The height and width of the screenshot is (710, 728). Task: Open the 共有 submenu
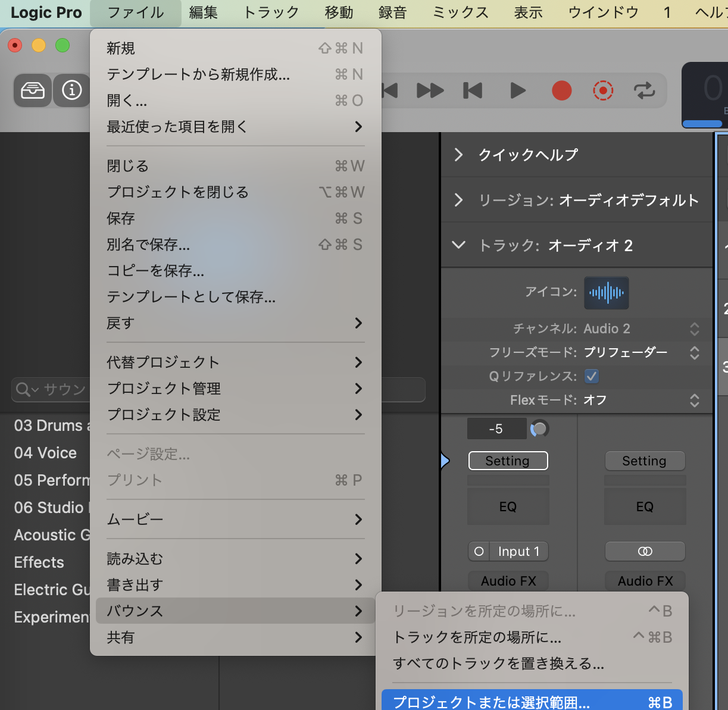(x=235, y=637)
